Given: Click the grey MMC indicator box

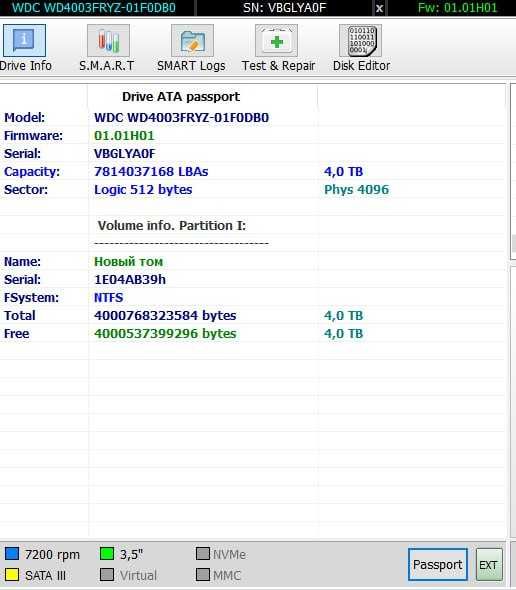Looking at the screenshot, I should pyautogui.click(x=202, y=575).
